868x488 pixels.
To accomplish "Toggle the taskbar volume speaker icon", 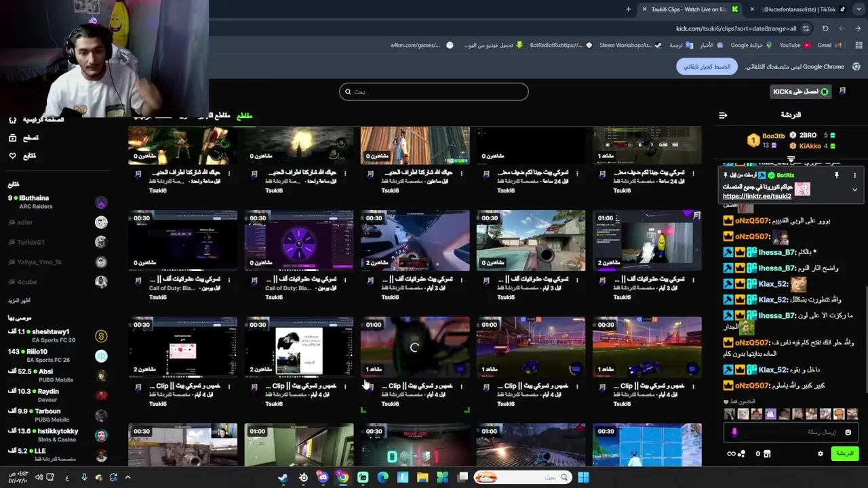I will (x=39, y=477).
